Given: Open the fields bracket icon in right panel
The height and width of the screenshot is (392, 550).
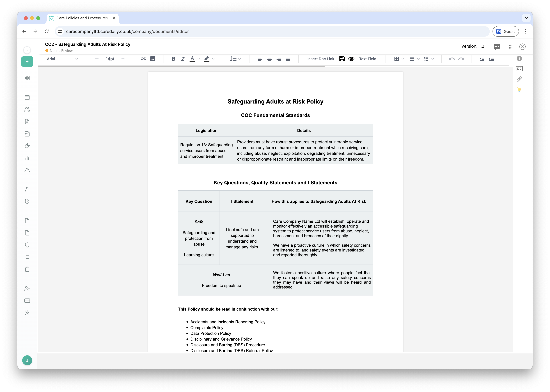Looking at the screenshot, I should (x=519, y=69).
